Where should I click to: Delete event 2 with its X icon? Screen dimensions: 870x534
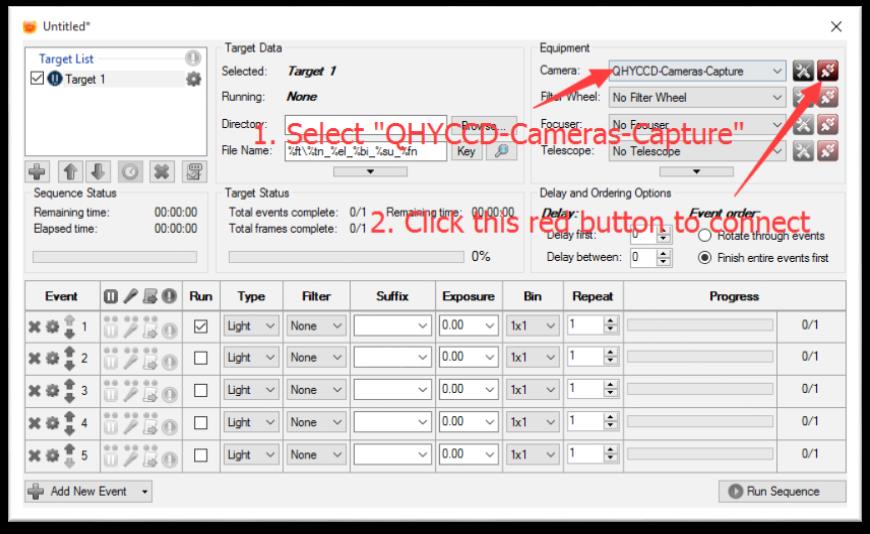coord(34,359)
